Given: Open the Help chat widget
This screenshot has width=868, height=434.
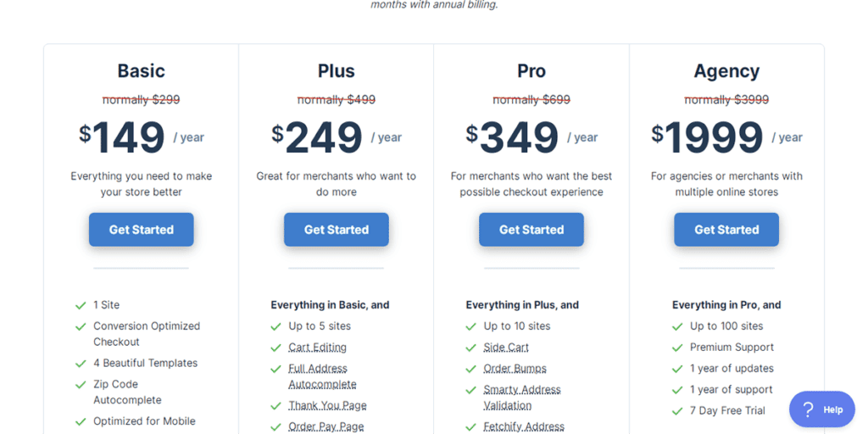Looking at the screenshot, I should [x=821, y=409].
